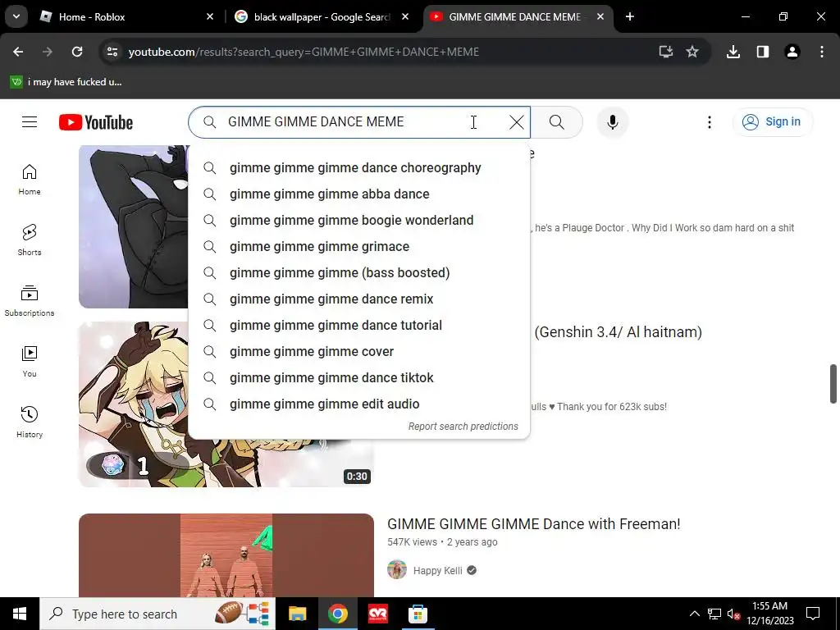Open the taskbar clock showing 1:55 AM
The height and width of the screenshot is (630, 840).
click(769, 614)
